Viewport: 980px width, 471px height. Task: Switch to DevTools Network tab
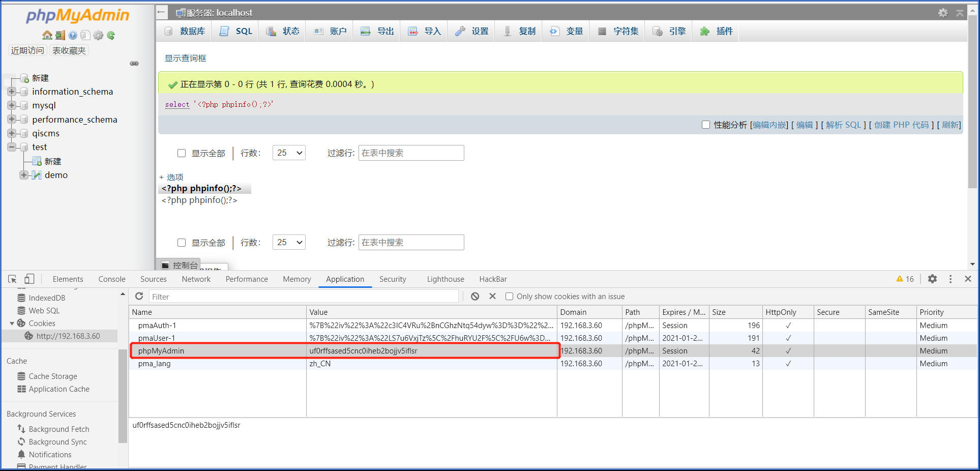pos(196,279)
